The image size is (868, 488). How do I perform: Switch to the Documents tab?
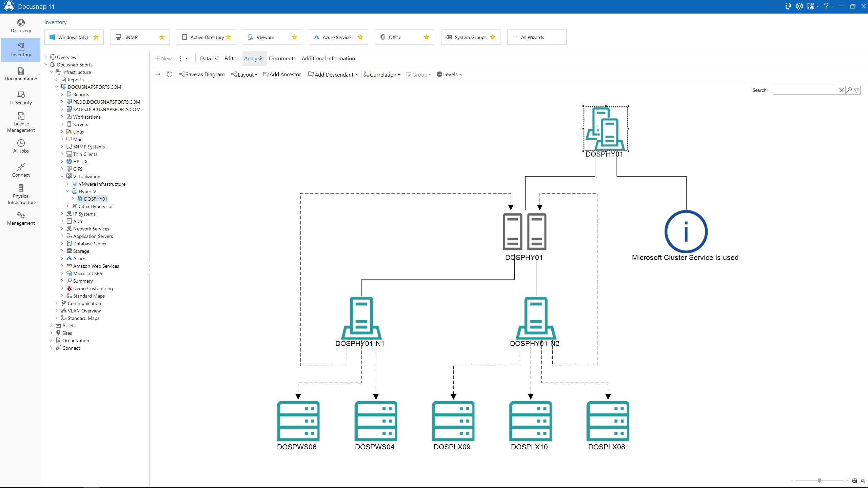coord(282,58)
